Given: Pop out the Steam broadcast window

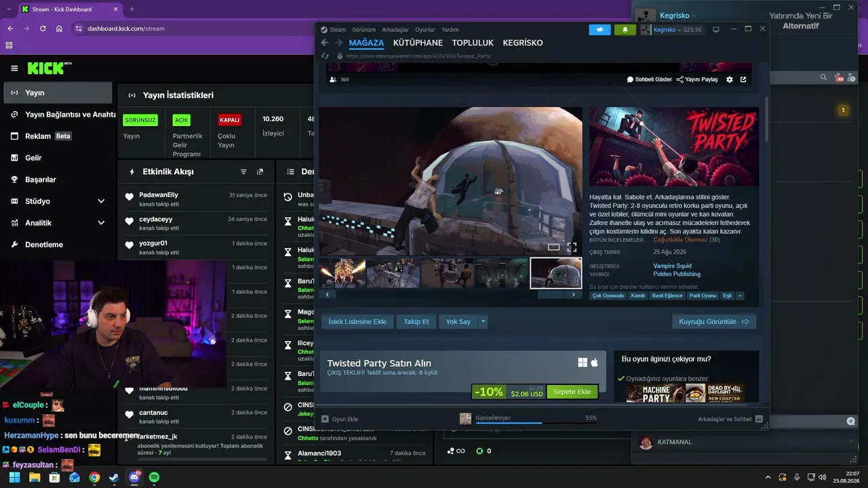Looking at the screenshot, I should 743,79.
